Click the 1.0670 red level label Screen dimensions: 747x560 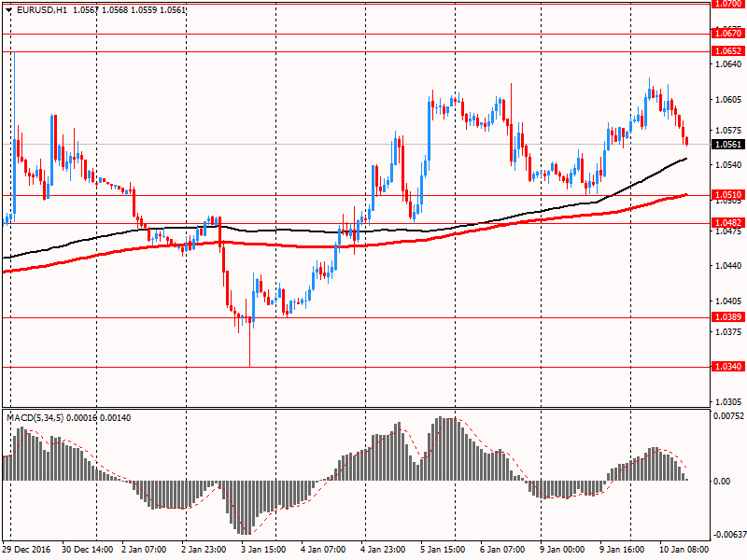(x=728, y=34)
